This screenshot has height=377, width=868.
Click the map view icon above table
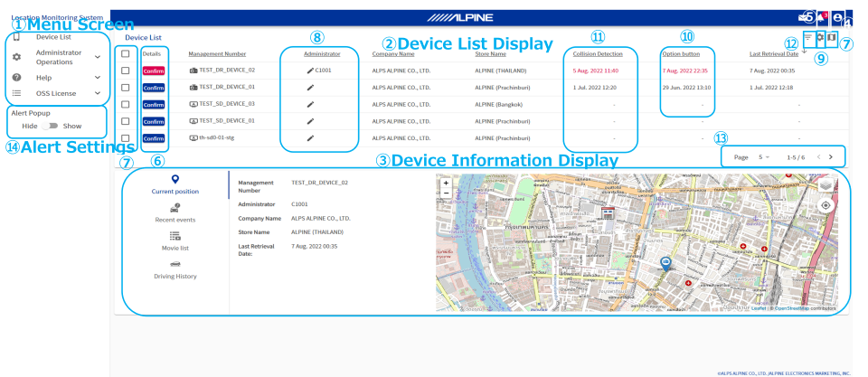point(831,37)
